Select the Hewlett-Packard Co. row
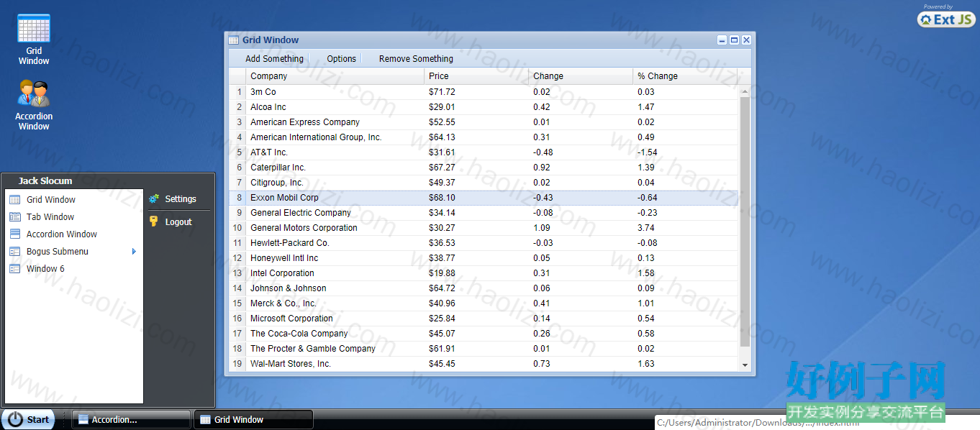This screenshot has width=980, height=430. 484,243
